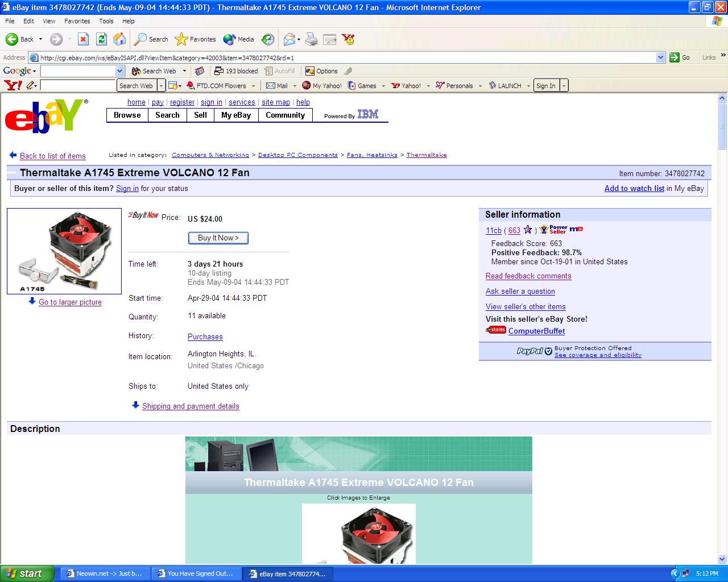Click the Stop loading icon
The image size is (728, 582).
point(83,39)
